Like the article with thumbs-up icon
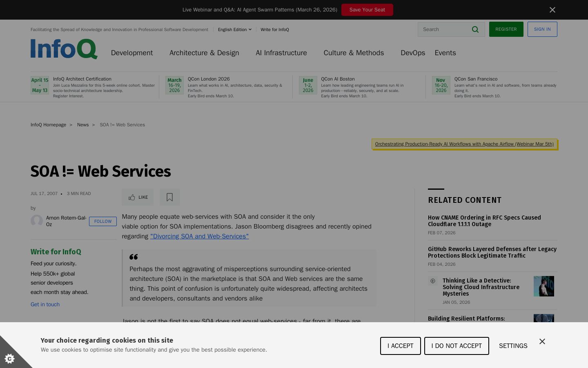 (138, 197)
